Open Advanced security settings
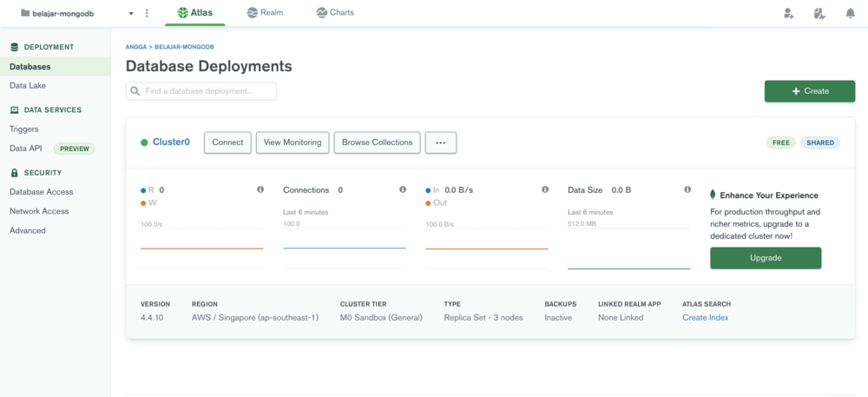This screenshot has width=868, height=397. click(28, 231)
